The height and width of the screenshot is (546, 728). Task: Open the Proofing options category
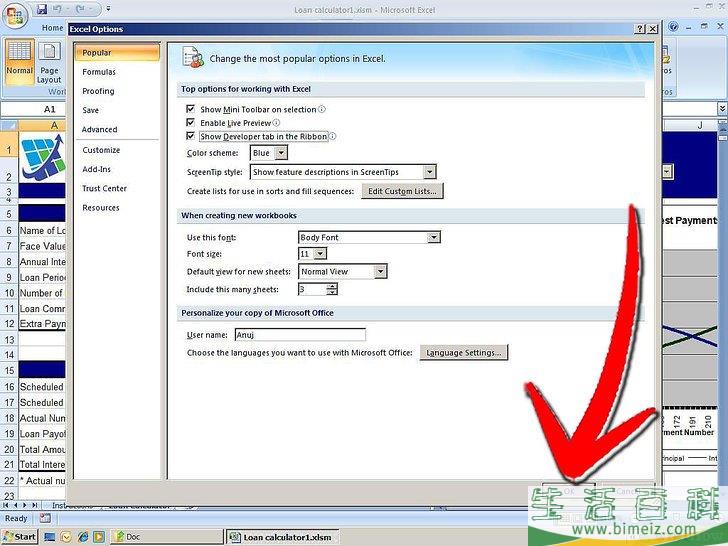point(117,91)
